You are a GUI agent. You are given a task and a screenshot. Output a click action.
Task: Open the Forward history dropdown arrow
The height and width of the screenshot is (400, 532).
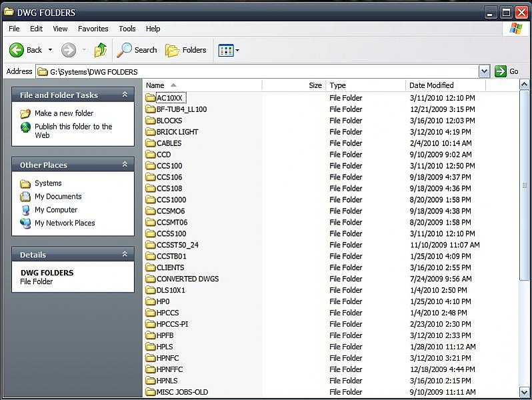84,50
